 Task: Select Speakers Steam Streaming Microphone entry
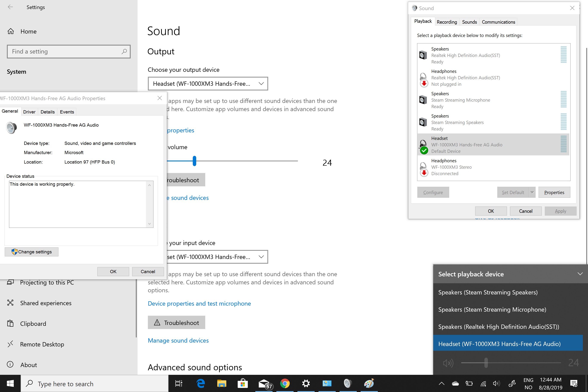click(493, 100)
